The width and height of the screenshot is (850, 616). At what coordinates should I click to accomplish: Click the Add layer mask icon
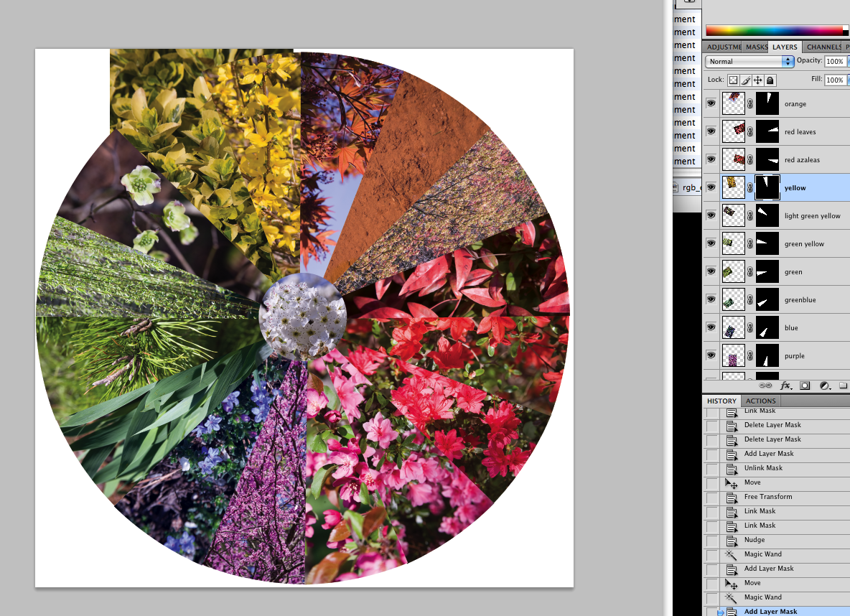[804, 386]
